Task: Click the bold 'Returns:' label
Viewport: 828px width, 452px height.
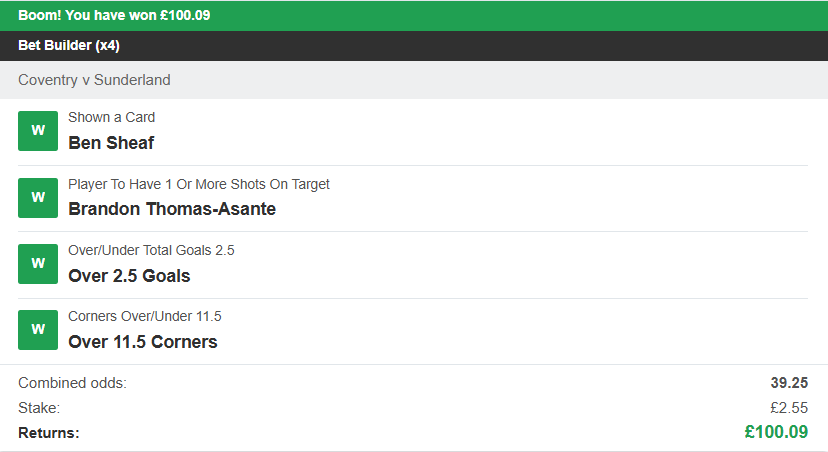Action: tap(49, 433)
